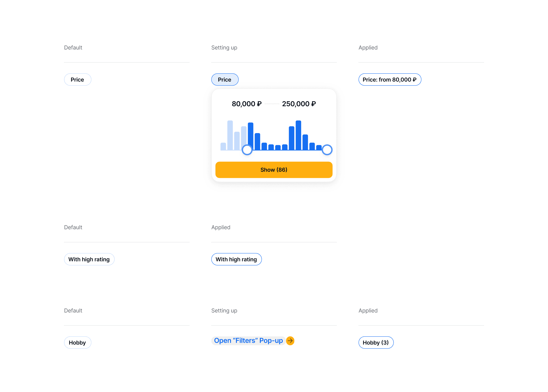The width and height of the screenshot is (548, 392).
Task: Grab the left price range slider handle
Action: coord(247,150)
